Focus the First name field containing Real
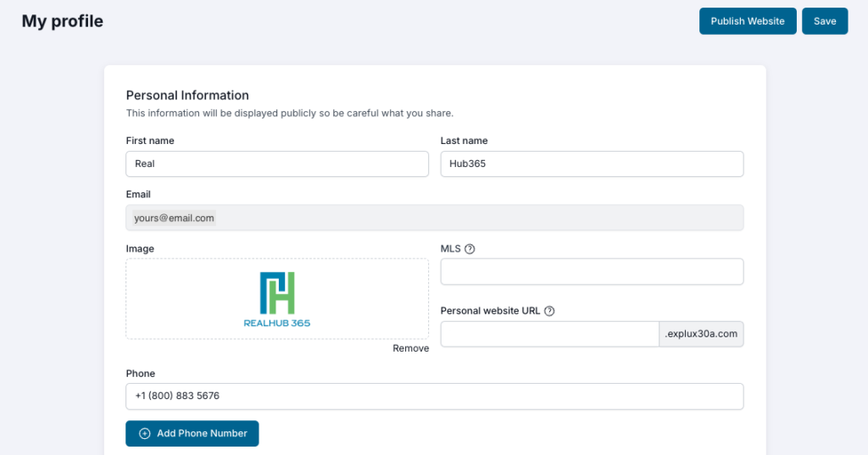 [277, 164]
